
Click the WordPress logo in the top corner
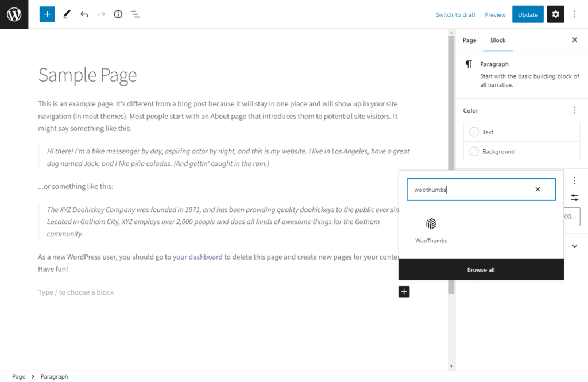[14, 14]
